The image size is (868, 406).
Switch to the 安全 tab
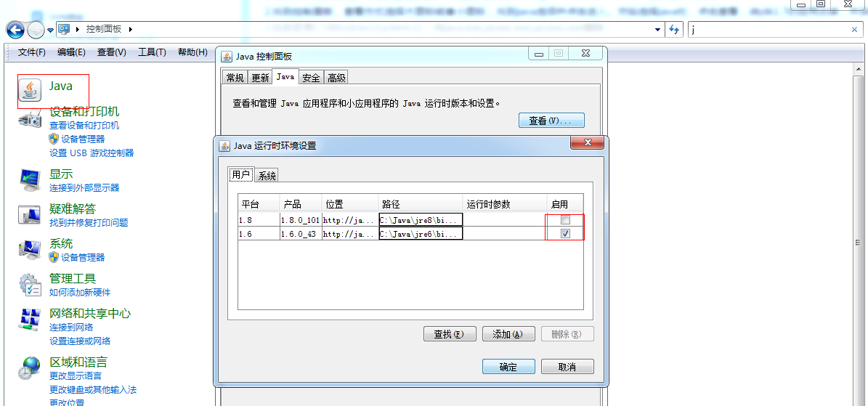click(311, 78)
